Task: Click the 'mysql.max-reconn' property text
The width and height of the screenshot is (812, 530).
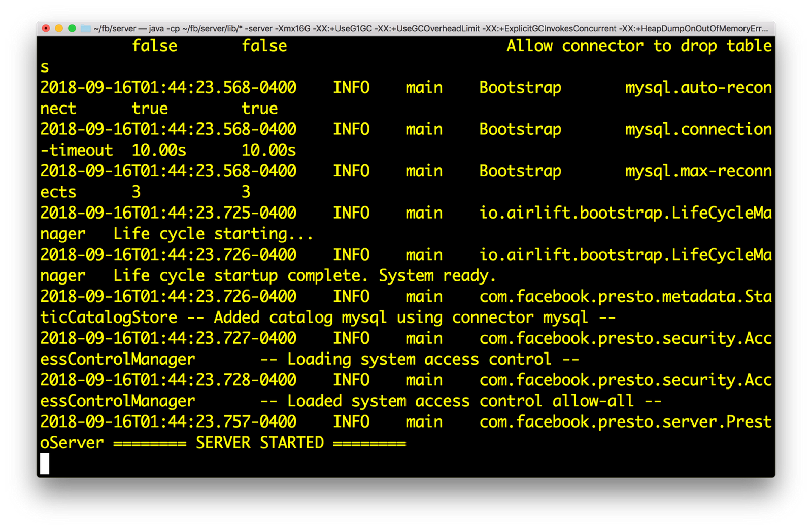Action: (x=698, y=171)
